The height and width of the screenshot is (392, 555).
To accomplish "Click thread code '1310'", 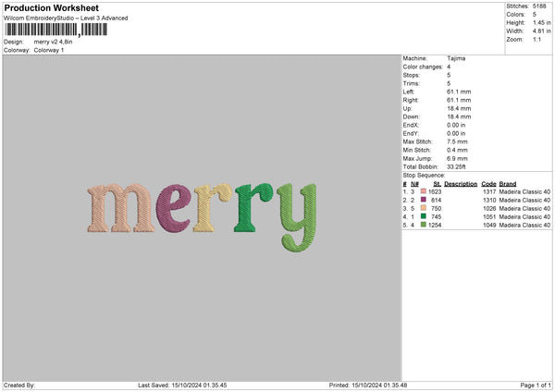I will 489,201.
